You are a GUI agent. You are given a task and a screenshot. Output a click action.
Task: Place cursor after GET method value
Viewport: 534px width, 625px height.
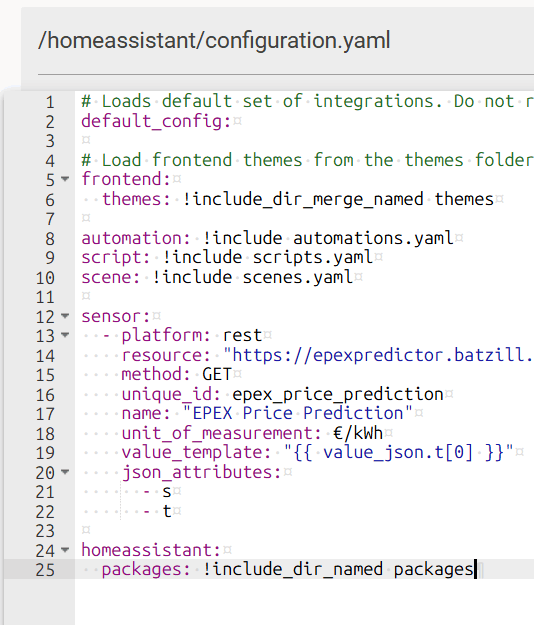click(232, 375)
